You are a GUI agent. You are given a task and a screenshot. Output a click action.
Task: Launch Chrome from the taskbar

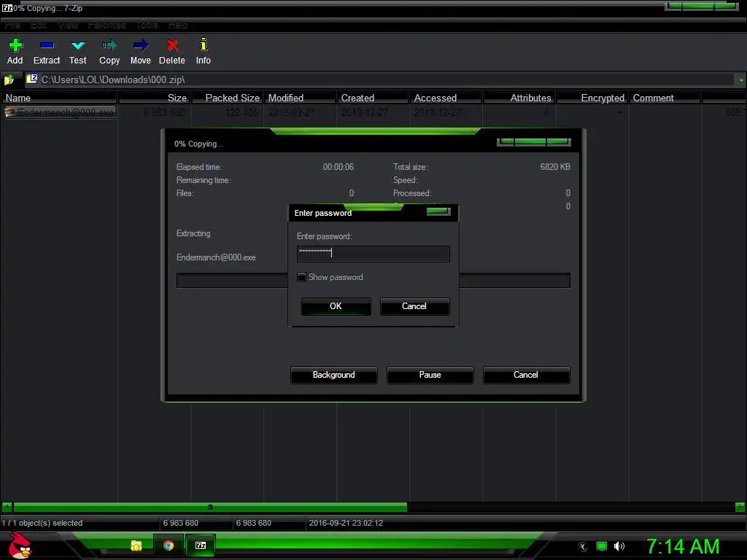pyautogui.click(x=169, y=545)
